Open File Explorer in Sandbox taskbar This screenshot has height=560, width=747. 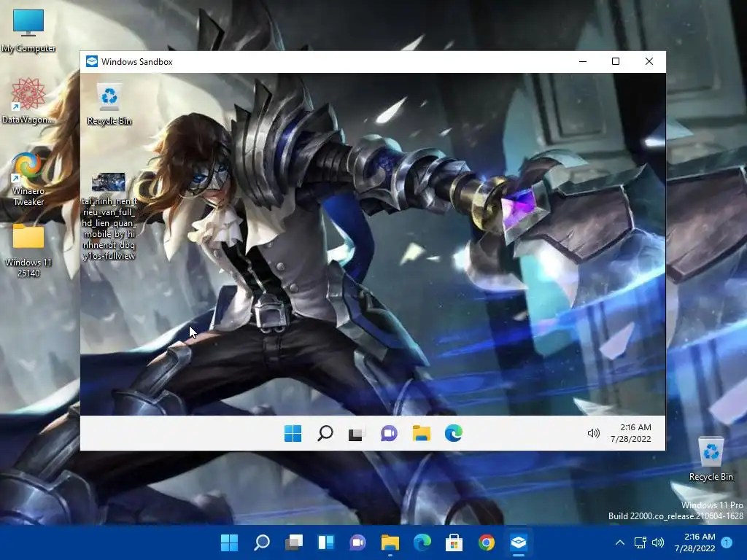click(x=421, y=433)
